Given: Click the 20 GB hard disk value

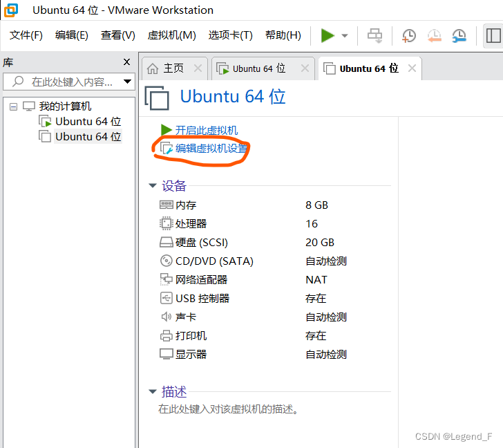Looking at the screenshot, I should pos(320,242).
